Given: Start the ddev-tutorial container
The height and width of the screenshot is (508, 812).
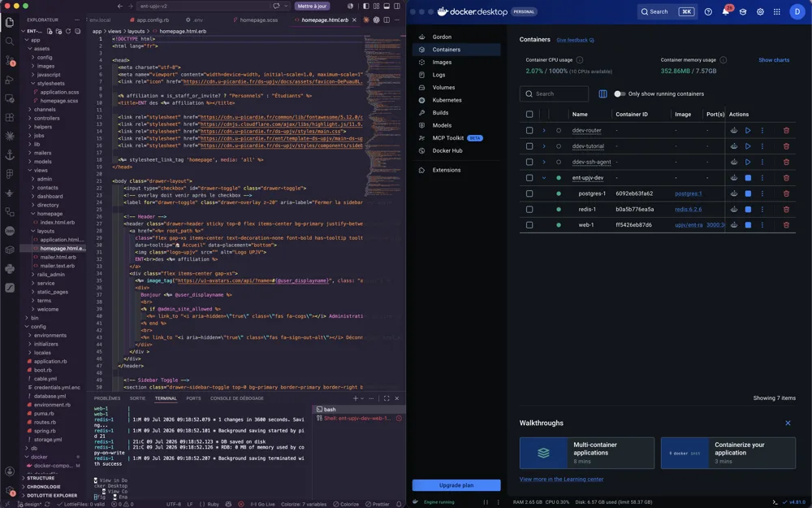Looking at the screenshot, I should coord(748,146).
